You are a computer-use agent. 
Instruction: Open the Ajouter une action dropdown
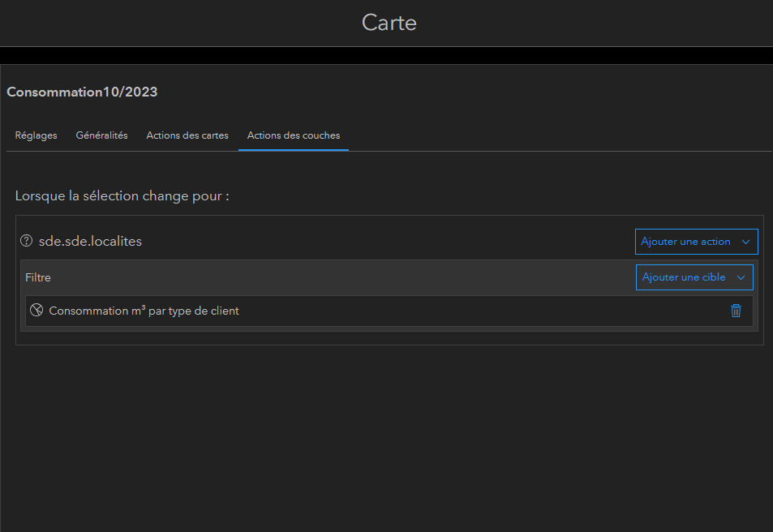point(685,242)
